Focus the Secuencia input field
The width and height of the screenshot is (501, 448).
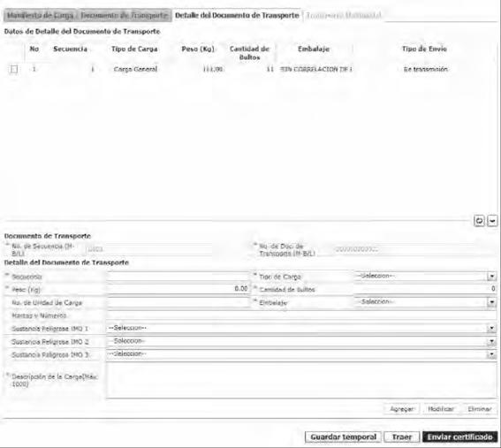click(178, 277)
